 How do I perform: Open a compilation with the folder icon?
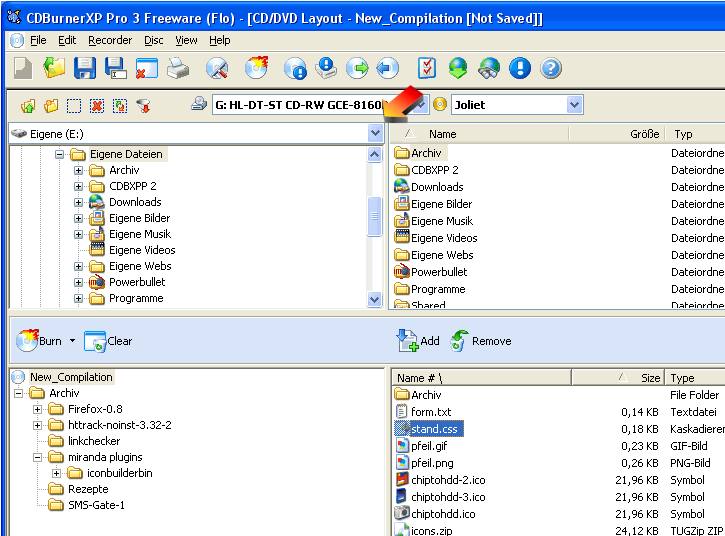click(54, 68)
